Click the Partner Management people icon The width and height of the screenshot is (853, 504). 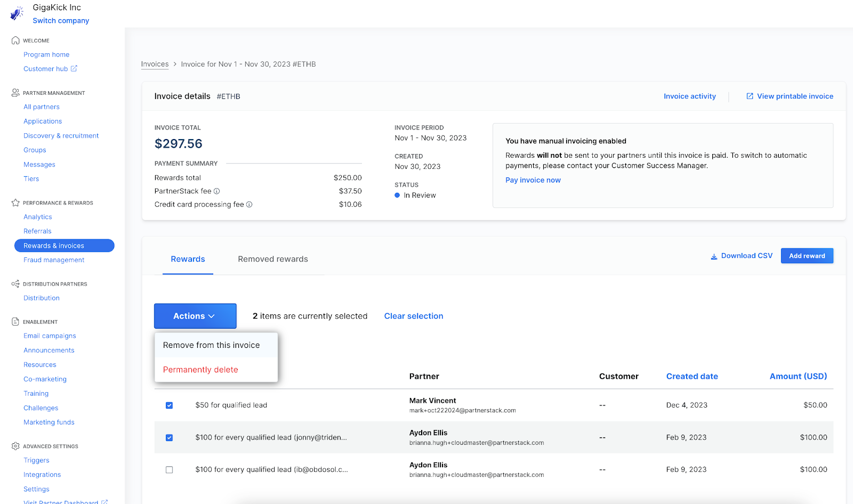[15, 93]
